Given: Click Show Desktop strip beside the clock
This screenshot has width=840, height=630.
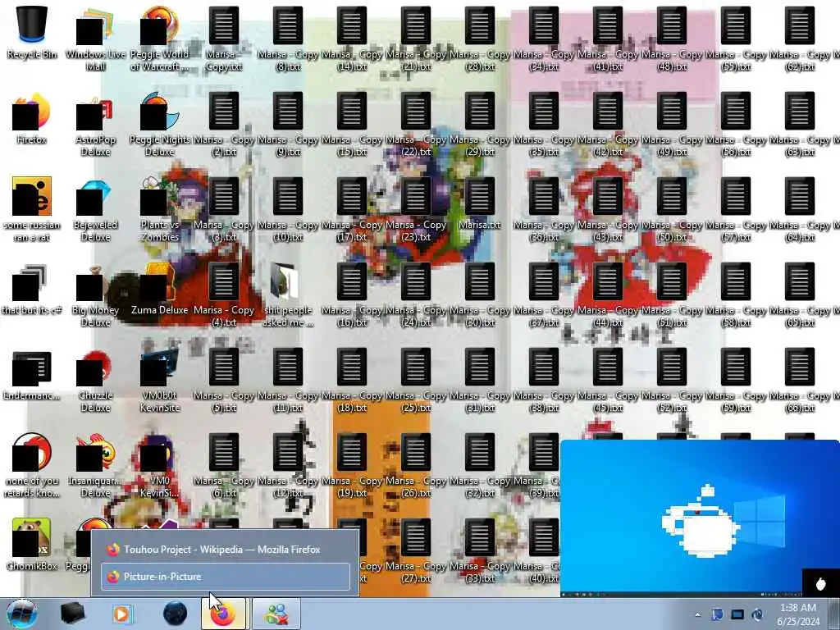Looking at the screenshot, I should [x=834, y=614].
